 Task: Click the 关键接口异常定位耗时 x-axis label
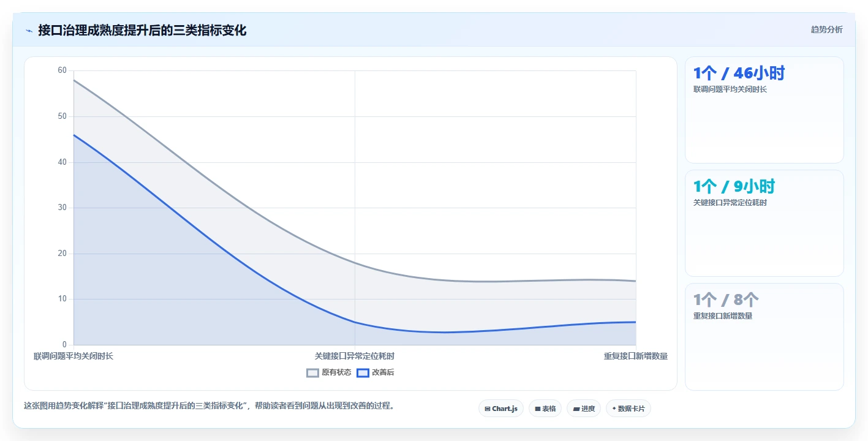coord(355,356)
